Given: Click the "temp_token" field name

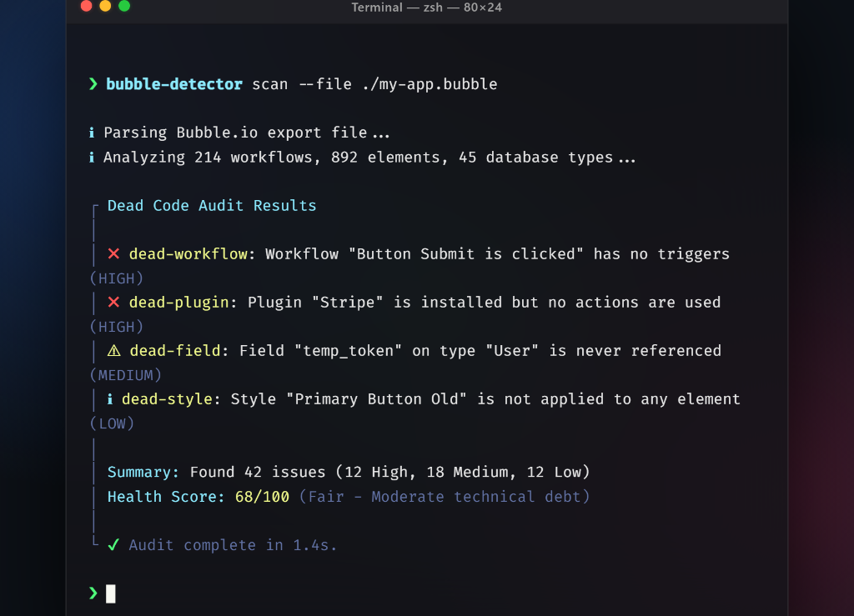Looking at the screenshot, I should (348, 351).
